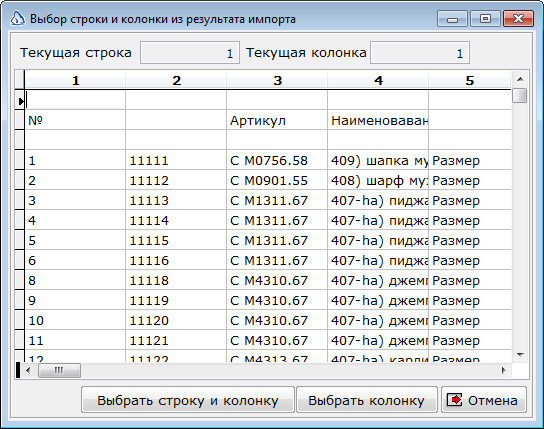This screenshot has height=429, width=544.
Task: Select column header 1
Action: (75, 80)
